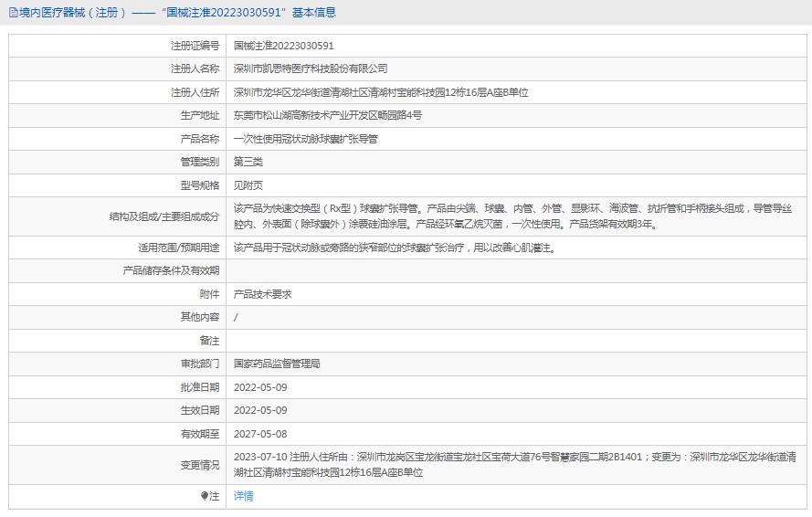Click the 批准日期 label

pos(200,387)
